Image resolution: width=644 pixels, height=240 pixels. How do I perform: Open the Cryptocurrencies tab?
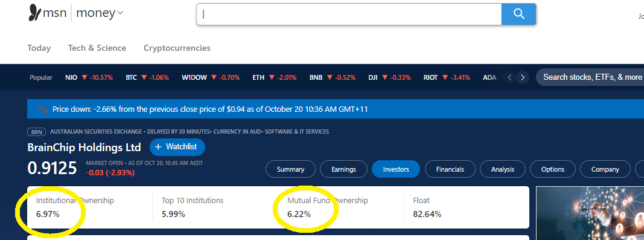point(177,48)
